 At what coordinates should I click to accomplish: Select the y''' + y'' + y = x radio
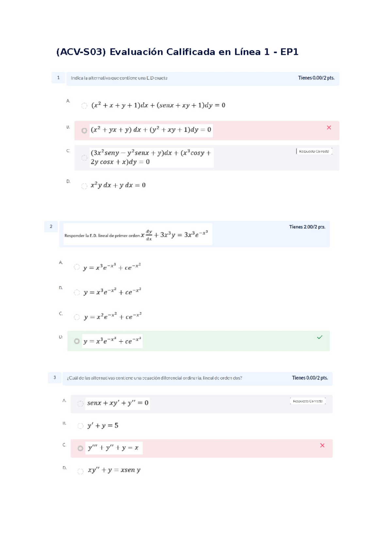point(80,448)
